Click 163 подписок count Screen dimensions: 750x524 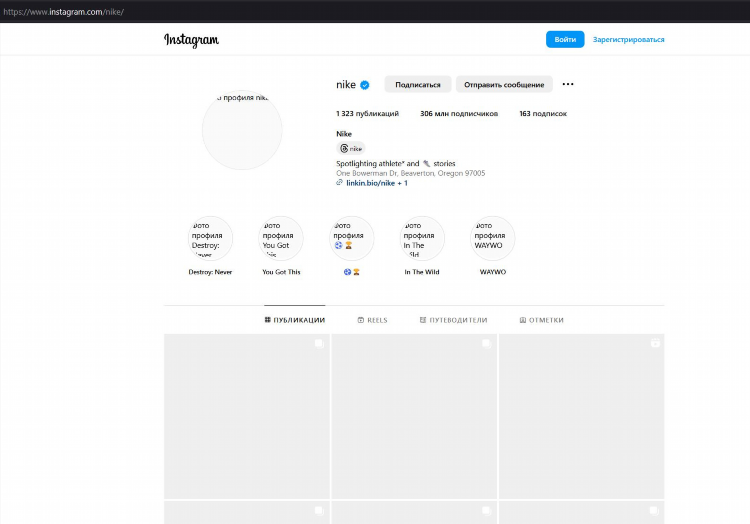coord(543,114)
